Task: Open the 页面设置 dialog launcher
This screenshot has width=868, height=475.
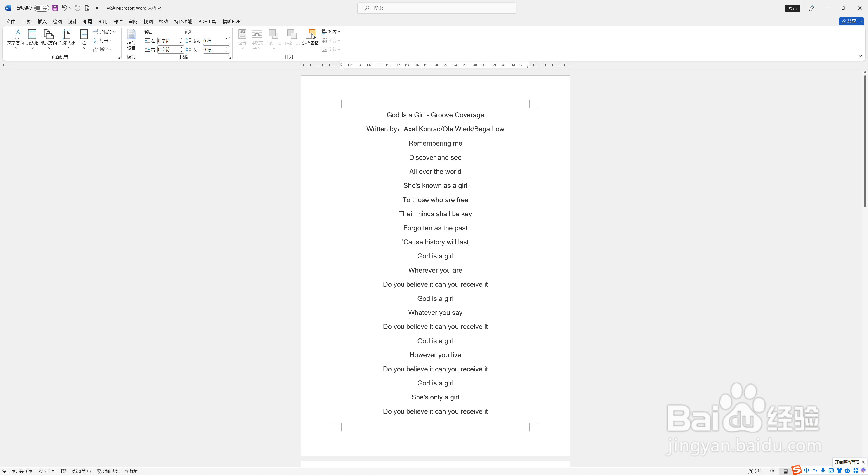Action: pos(119,57)
